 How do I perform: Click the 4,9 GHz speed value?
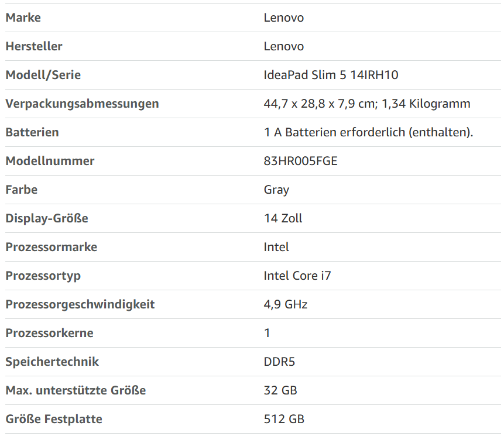(286, 304)
